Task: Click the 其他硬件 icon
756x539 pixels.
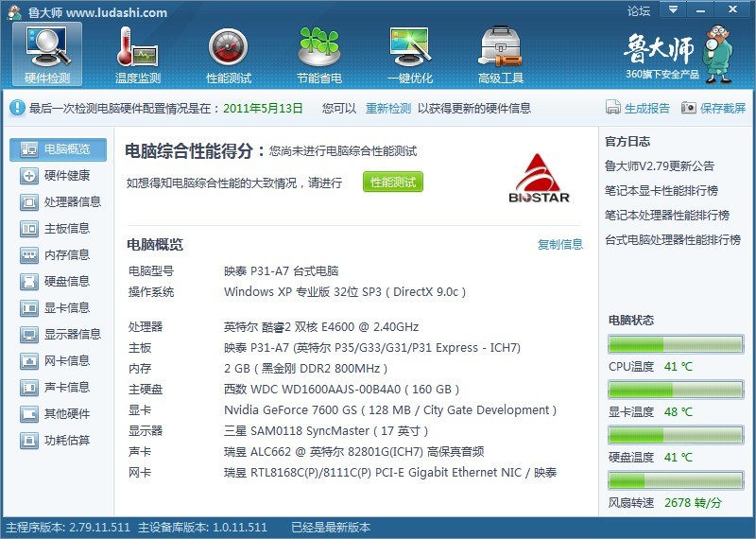Action: click(x=29, y=414)
